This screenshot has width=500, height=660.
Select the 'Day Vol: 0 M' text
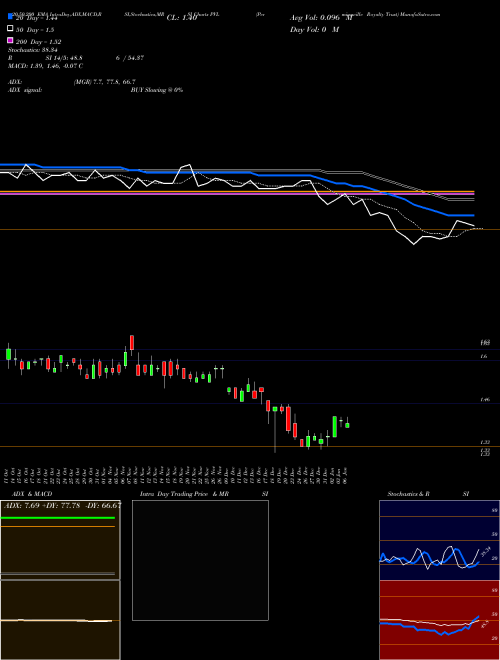(x=314, y=29)
